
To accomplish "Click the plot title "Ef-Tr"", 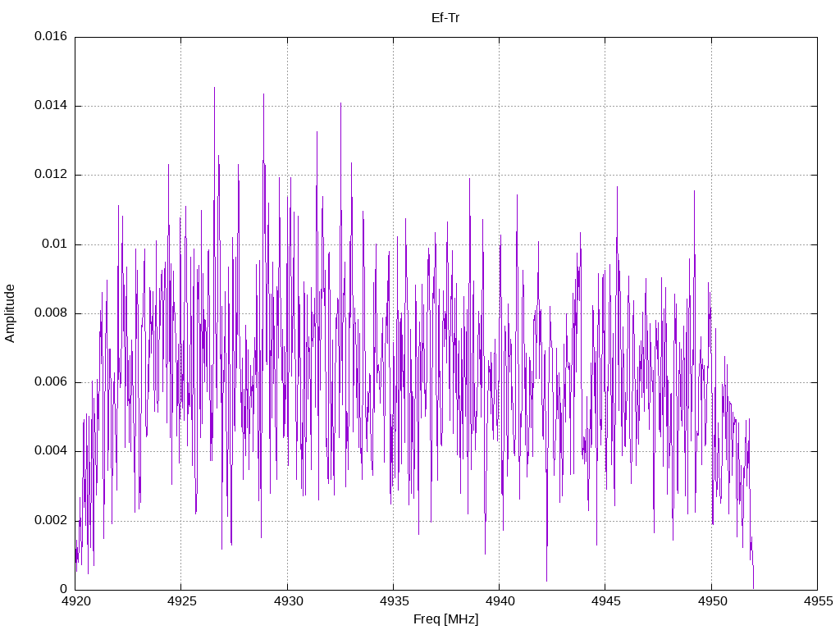I will 445,18.
